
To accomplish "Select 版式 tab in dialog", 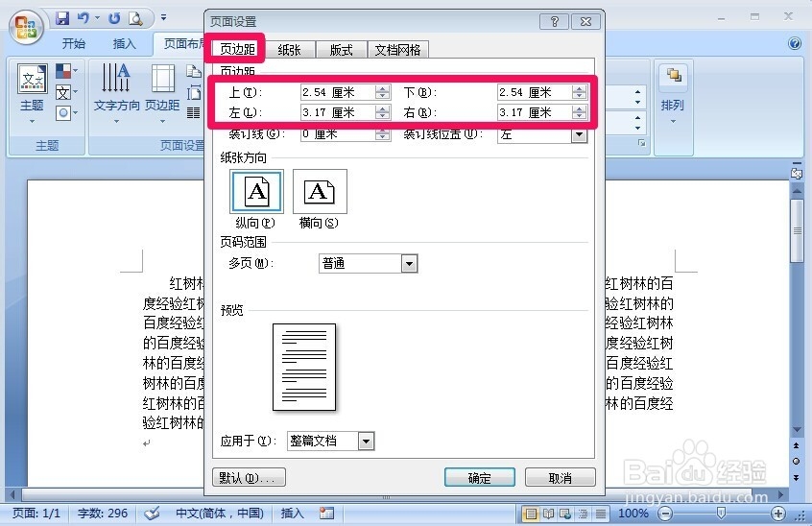I will click(x=341, y=50).
